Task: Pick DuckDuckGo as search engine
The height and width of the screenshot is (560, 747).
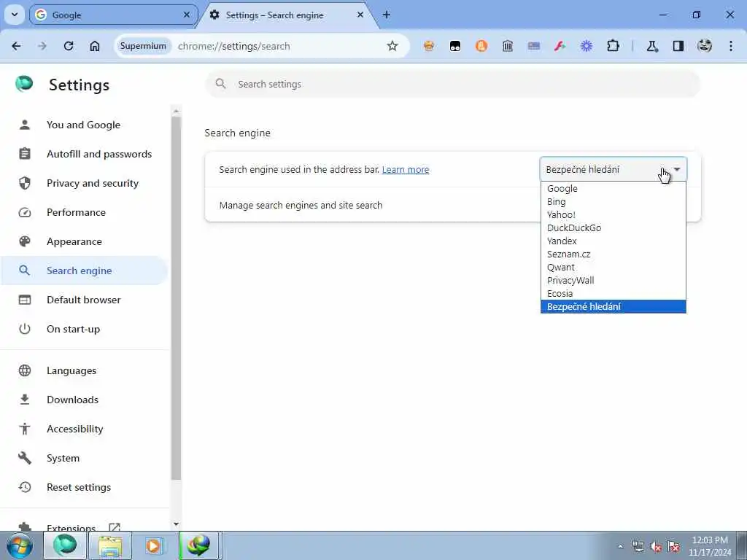Action: coord(613,227)
